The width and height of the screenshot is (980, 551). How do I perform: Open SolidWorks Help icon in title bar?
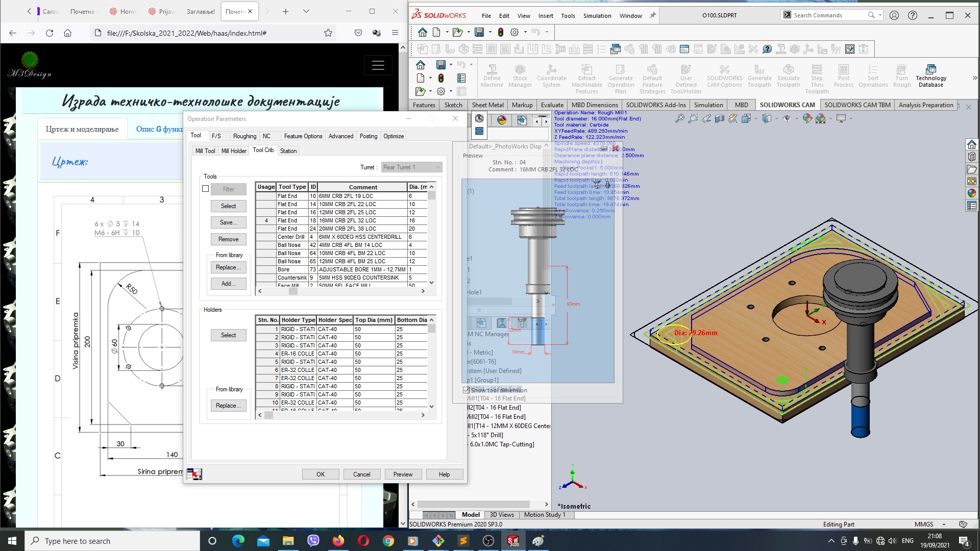pyautogui.click(x=913, y=15)
